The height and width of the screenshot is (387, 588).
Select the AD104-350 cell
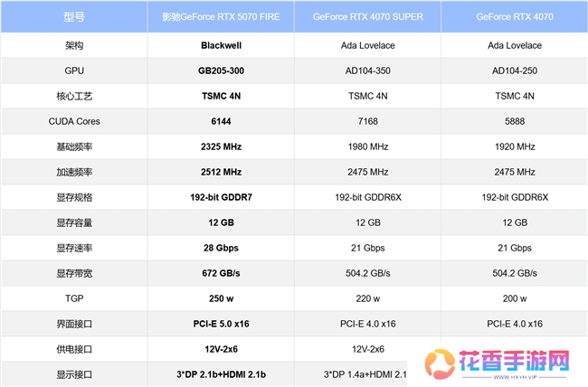[368, 70]
